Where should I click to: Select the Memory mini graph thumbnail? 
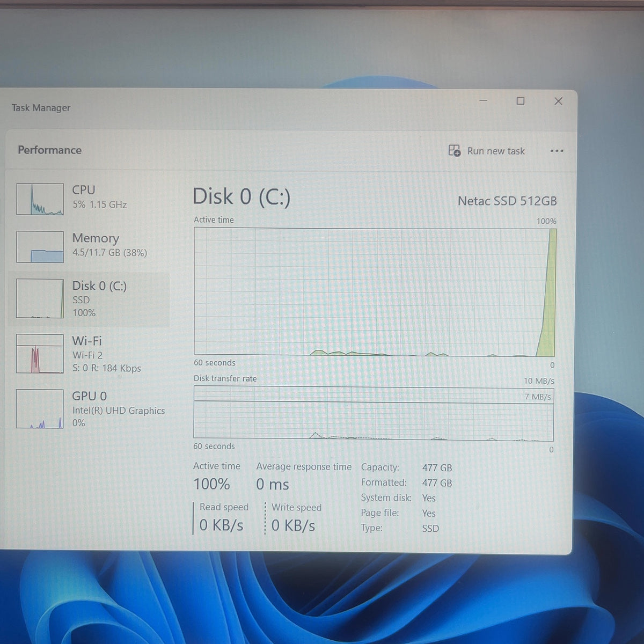point(40,247)
